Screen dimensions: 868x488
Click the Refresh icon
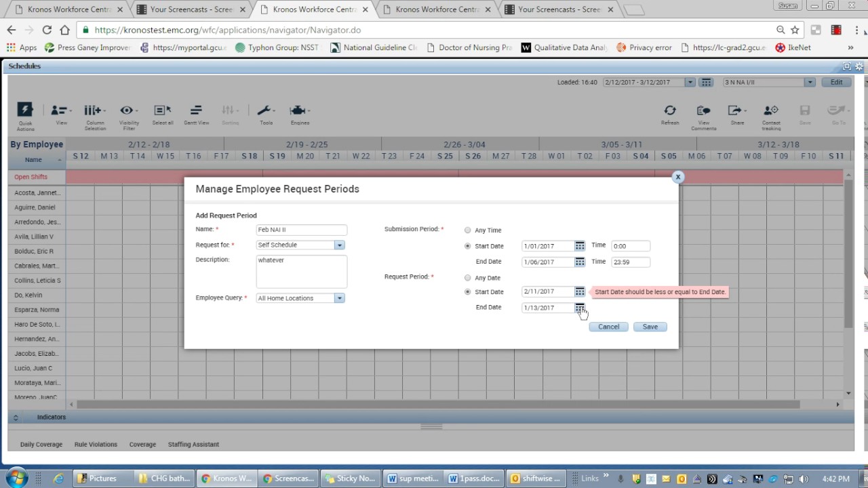coord(670,110)
